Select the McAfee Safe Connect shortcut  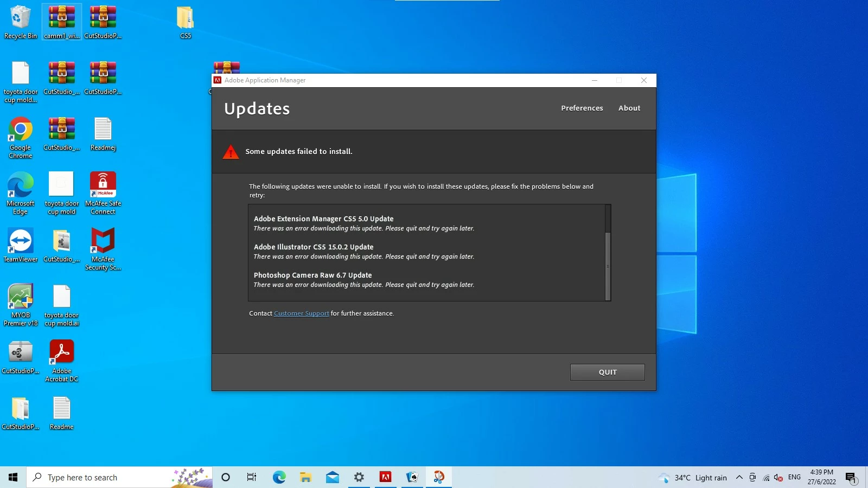[x=103, y=194]
